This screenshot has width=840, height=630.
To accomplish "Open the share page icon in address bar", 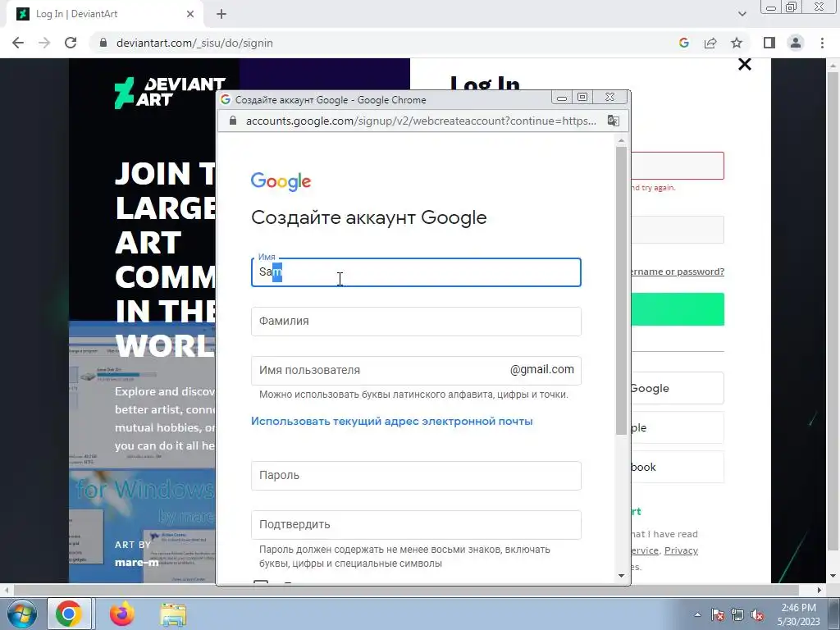I will click(x=710, y=43).
